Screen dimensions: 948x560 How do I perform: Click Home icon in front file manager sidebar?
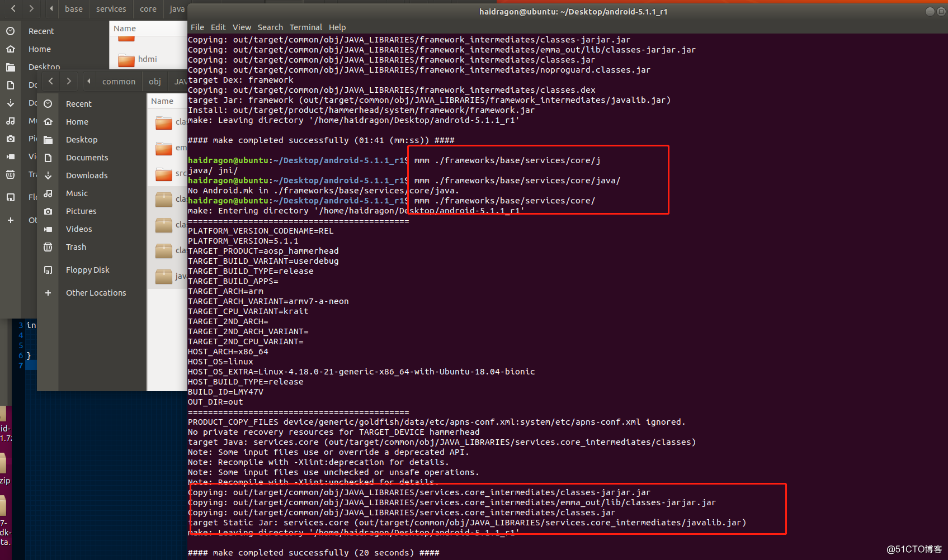[48, 122]
